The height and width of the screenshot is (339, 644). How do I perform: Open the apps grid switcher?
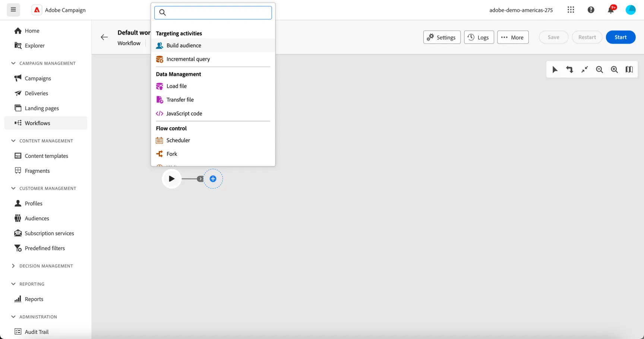coord(571,10)
